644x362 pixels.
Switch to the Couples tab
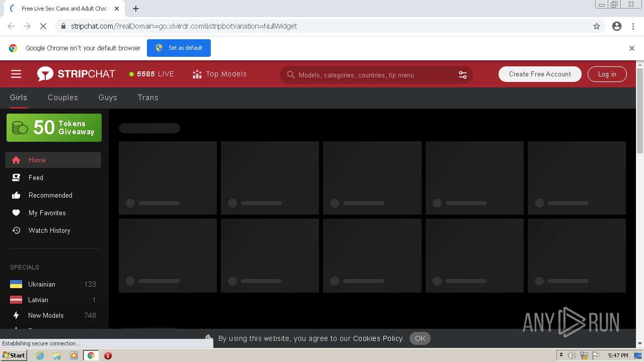63,98
